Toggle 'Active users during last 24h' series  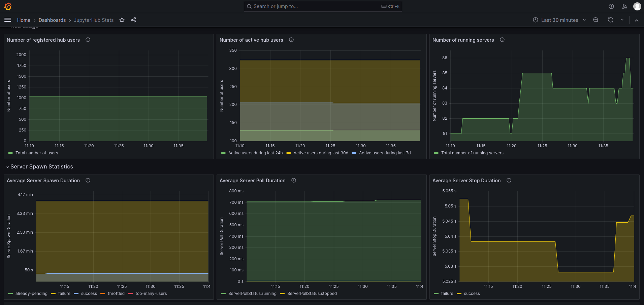(x=255, y=153)
